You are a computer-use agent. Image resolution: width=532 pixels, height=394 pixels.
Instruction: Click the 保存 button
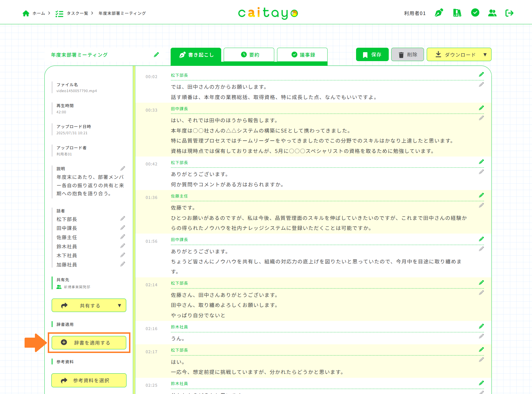pos(372,55)
